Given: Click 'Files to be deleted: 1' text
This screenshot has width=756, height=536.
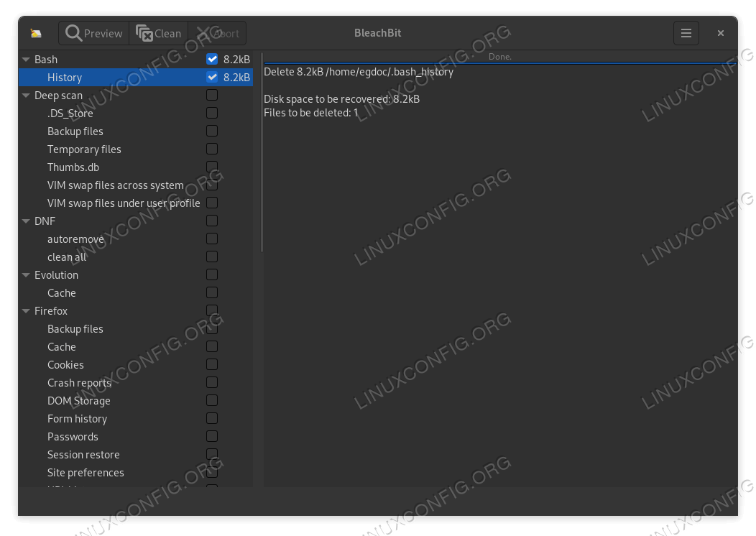Looking at the screenshot, I should (x=310, y=113).
